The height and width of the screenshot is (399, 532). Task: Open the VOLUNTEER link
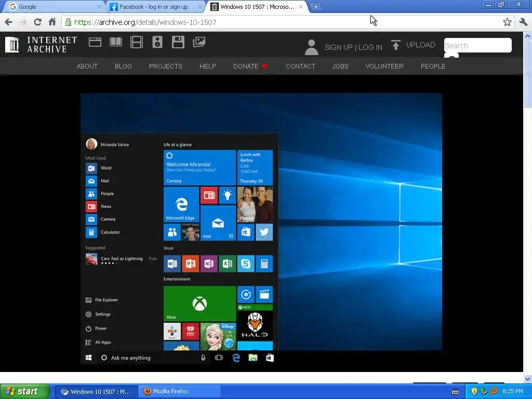coord(384,66)
